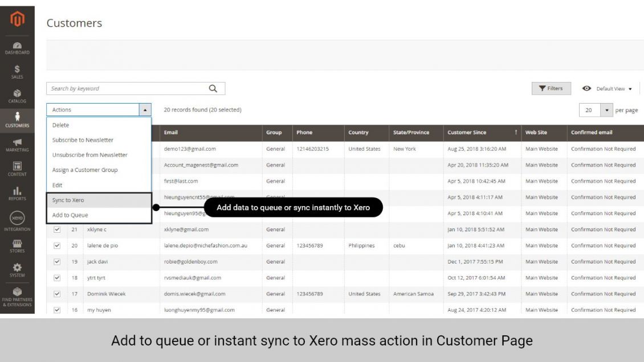Choose Edit from Actions menu
Viewport: 644px width, 362px height.
point(99,186)
